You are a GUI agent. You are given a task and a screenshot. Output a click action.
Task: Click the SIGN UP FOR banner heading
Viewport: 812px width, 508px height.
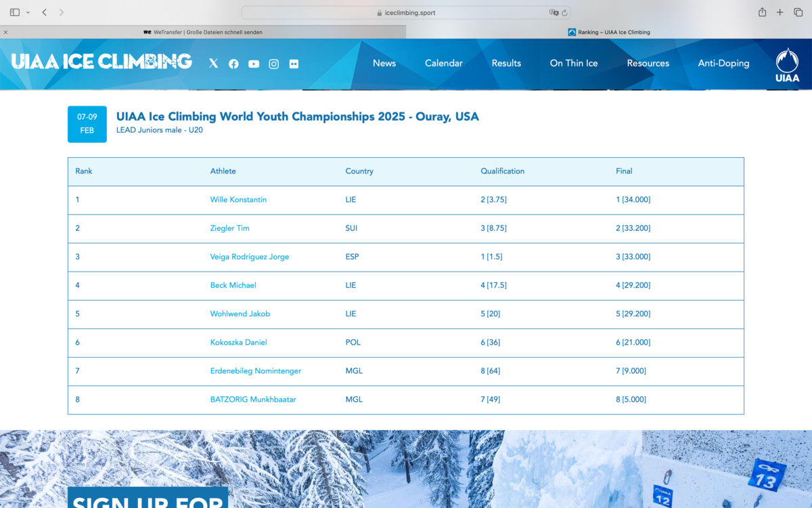pyautogui.click(x=148, y=501)
